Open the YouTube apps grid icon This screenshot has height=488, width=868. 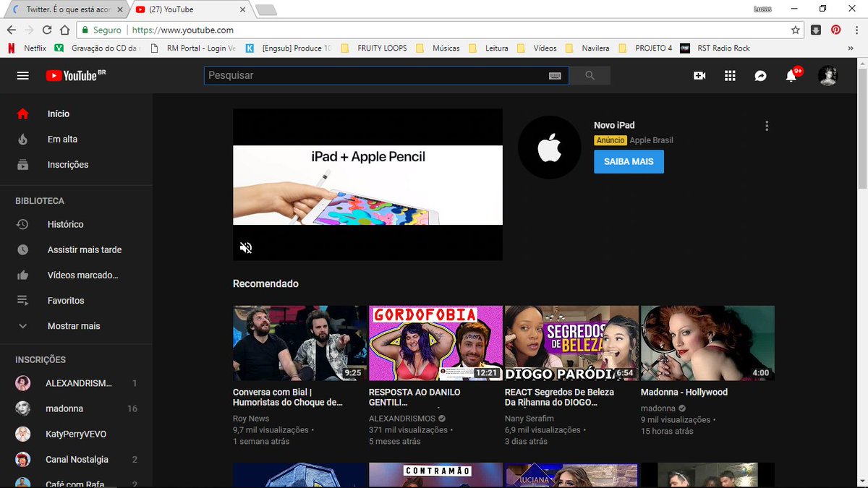tap(730, 76)
